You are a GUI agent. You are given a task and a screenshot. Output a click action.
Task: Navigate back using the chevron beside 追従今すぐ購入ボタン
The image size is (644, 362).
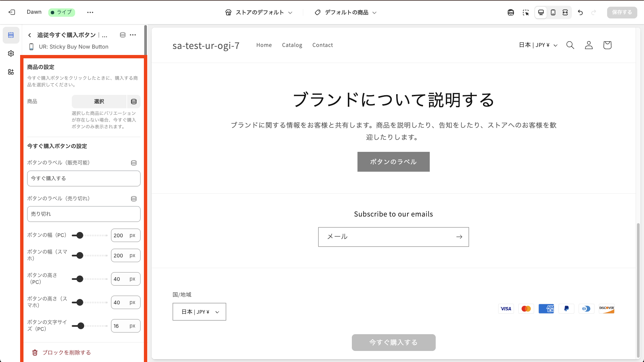click(x=30, y=35)
